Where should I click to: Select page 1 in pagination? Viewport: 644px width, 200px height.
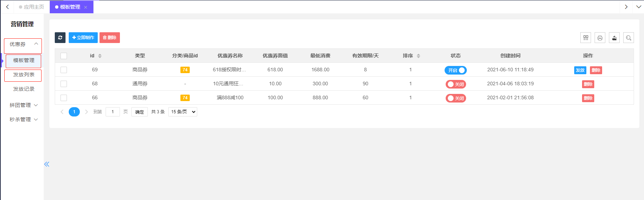74,112
